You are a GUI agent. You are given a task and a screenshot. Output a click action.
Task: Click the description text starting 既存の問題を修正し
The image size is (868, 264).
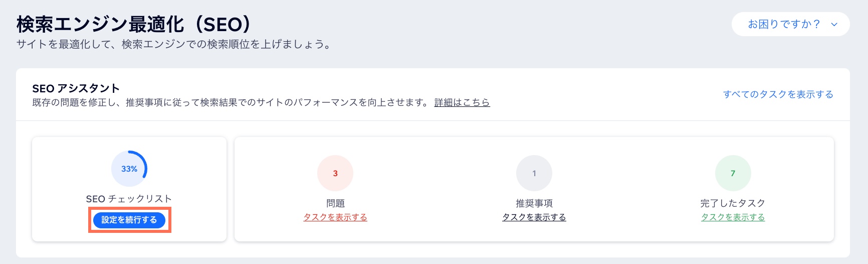[231, 102]
